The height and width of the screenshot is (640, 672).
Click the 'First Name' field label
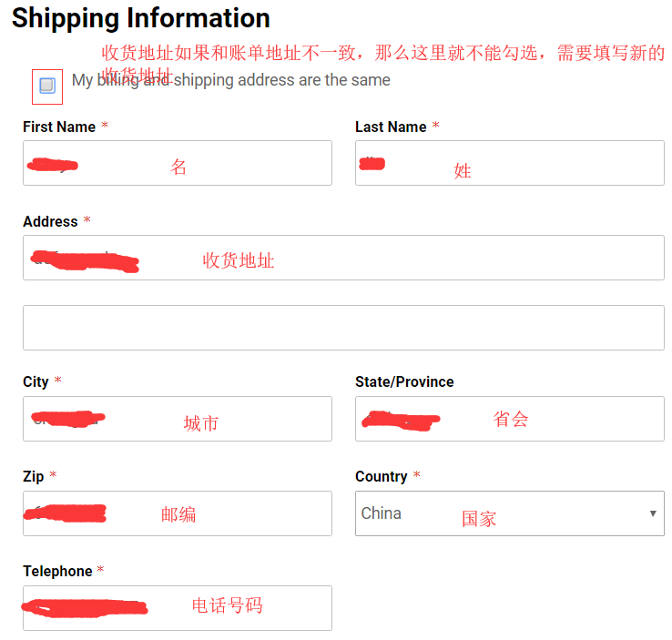click(59, 127)
